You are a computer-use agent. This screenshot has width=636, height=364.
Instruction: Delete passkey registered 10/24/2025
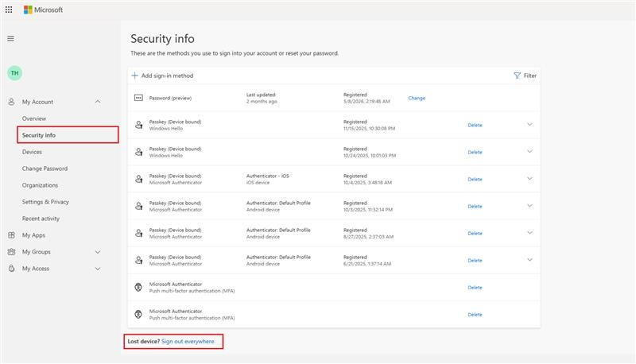[475, 153]
